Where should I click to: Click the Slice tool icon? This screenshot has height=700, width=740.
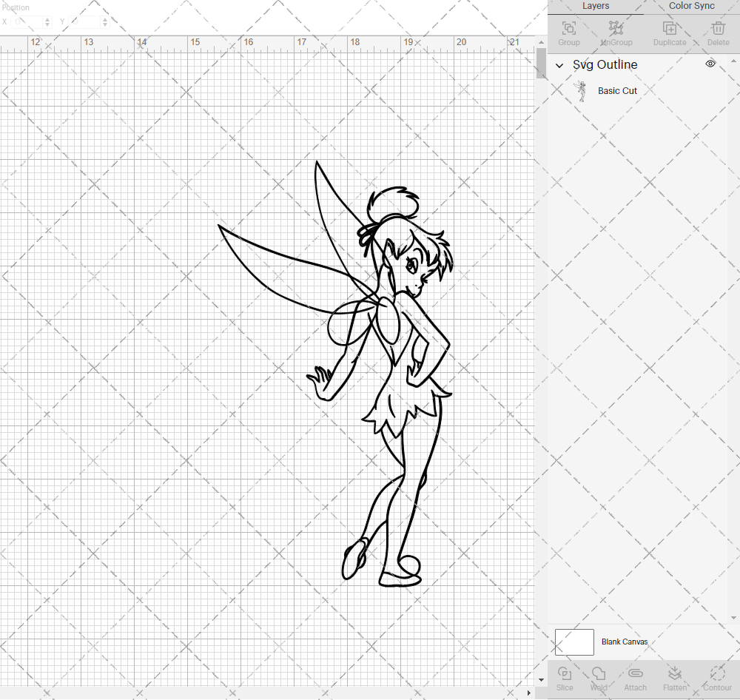[x=565, y=673]
